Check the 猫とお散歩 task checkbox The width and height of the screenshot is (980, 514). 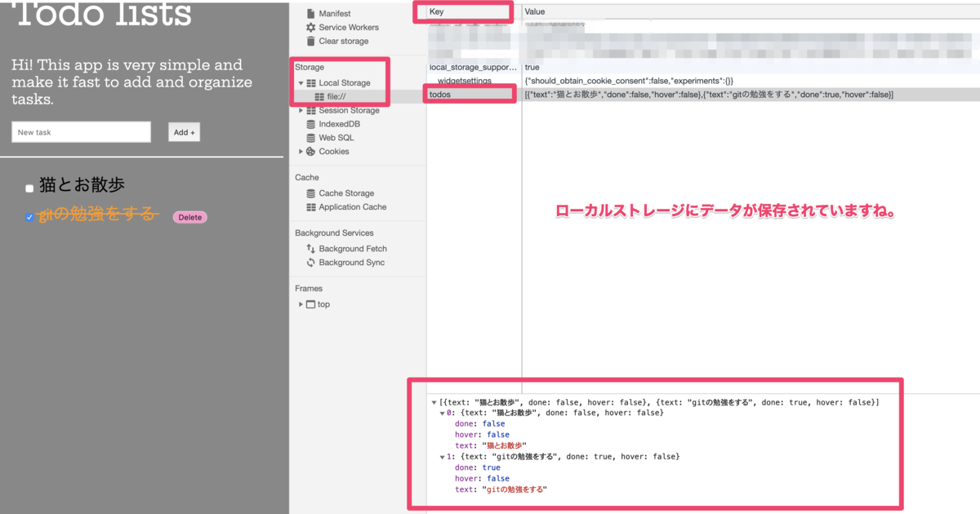pos(29,188)
